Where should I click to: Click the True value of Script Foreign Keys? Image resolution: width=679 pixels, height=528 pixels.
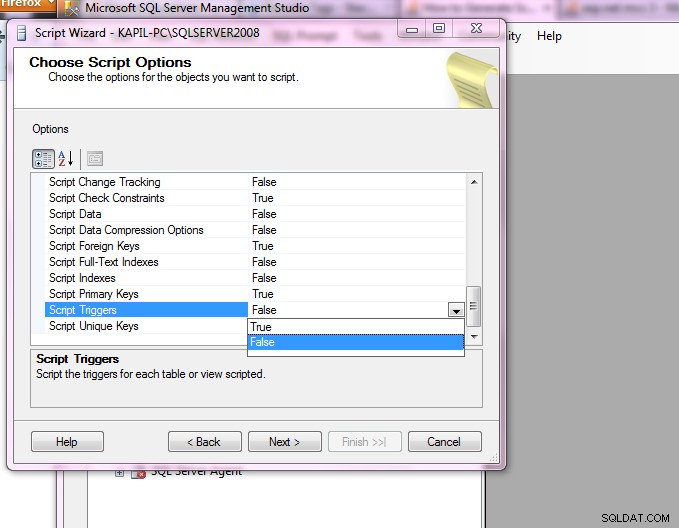263,246
